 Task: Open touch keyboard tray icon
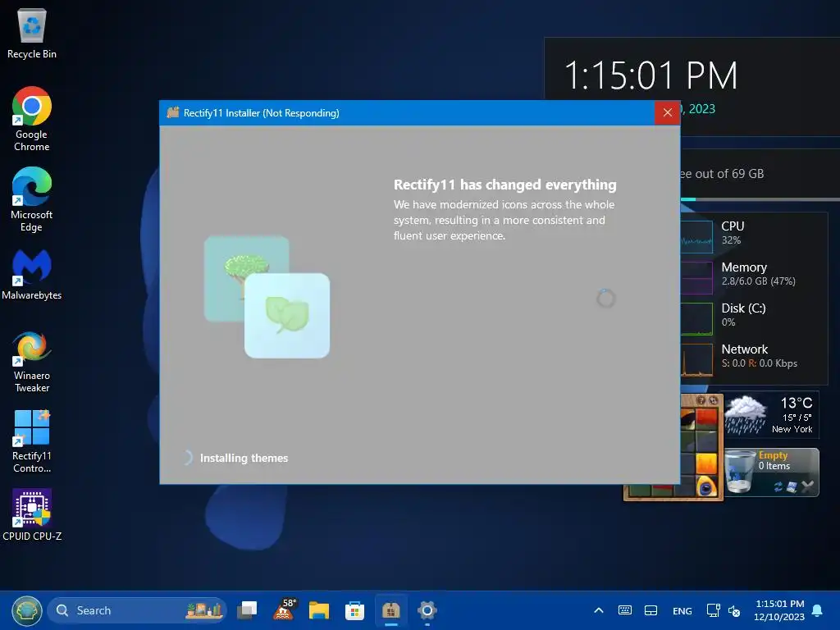[x=624, y=610]
